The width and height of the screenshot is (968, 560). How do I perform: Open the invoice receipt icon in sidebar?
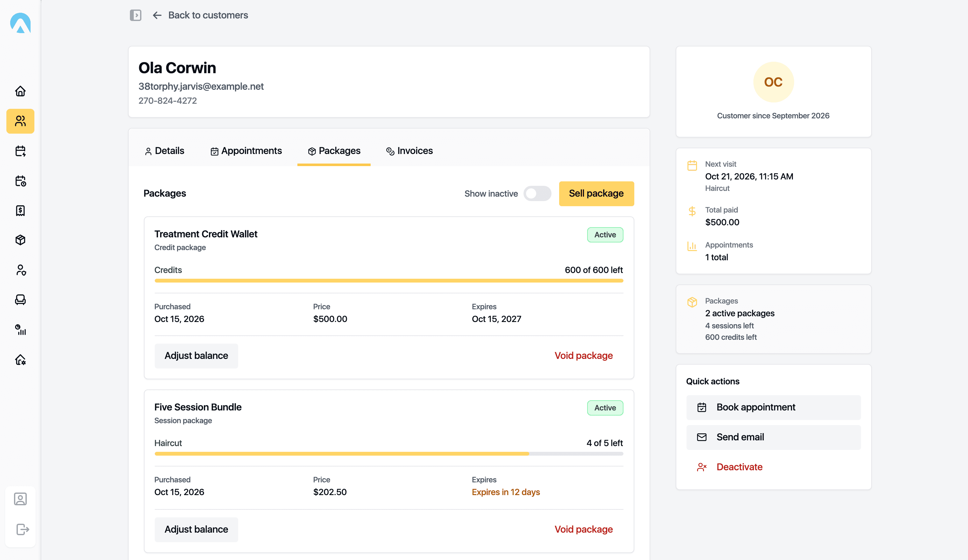(x=20, y=210)
